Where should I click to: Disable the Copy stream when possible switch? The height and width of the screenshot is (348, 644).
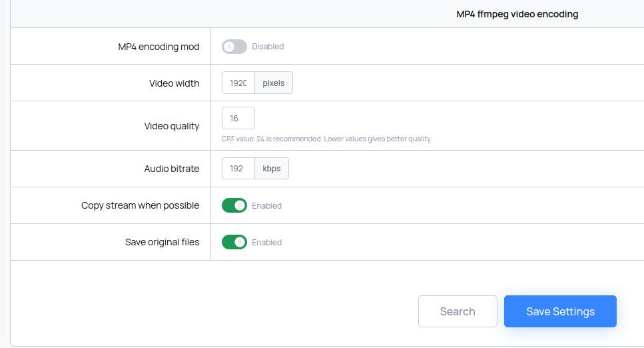click(234, 205)
